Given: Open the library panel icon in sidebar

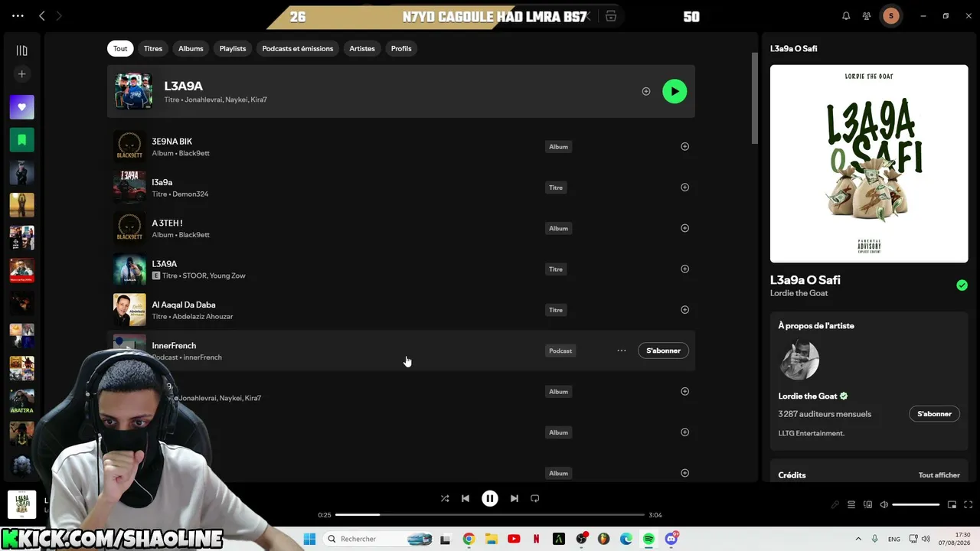Looking at the screenshot, I should point(21,51).
